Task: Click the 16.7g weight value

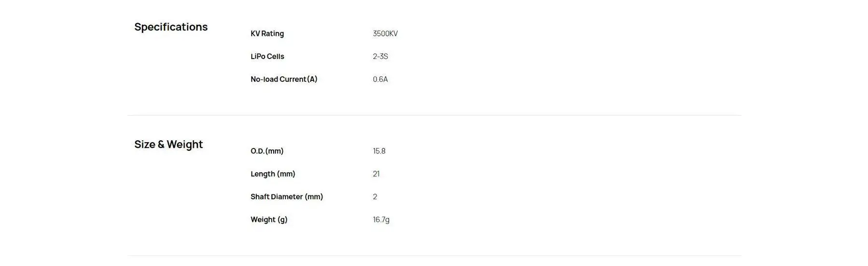Action: [381, 220]
